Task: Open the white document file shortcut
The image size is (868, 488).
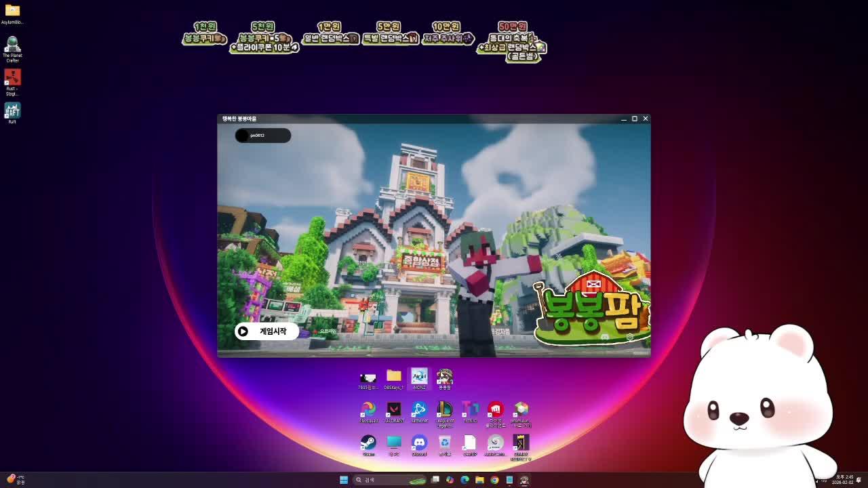Action: click(470, 445)
